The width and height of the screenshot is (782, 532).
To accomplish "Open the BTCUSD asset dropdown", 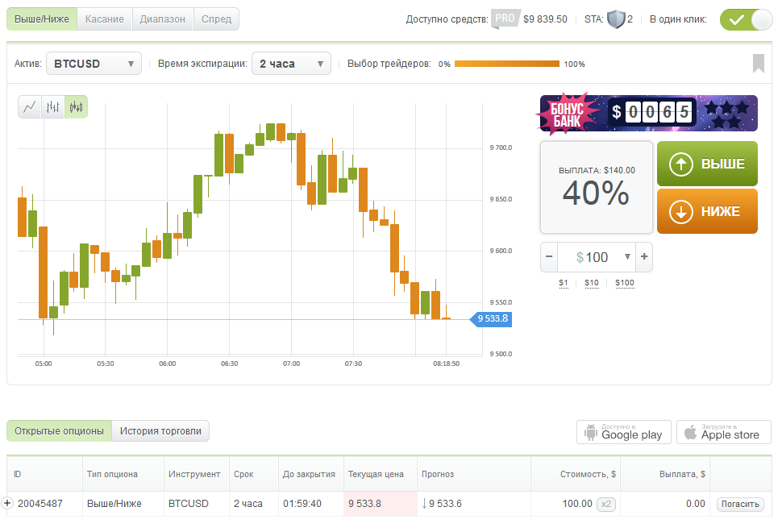I will point(94,64).
